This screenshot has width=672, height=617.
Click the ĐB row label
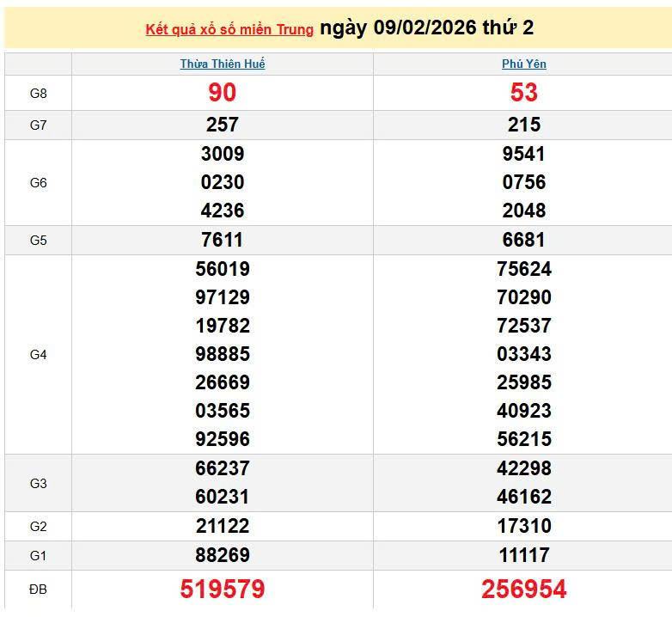pos(38,589)
